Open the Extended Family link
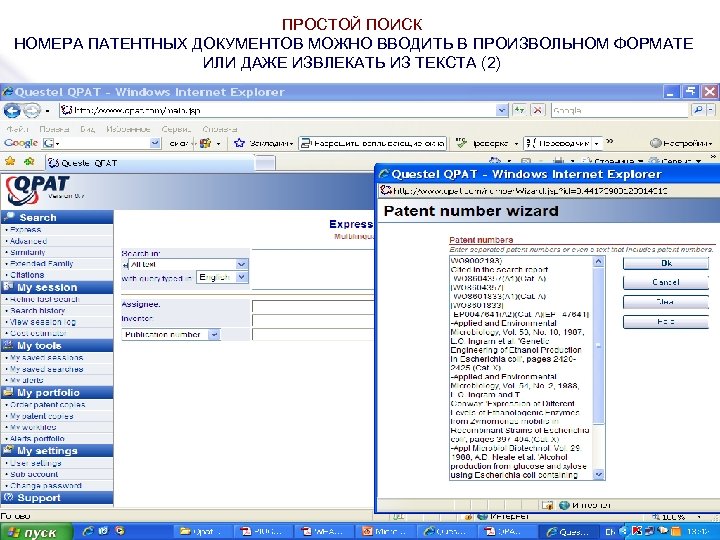The height and width of the screenshot is (540, 720). coord(42,264)
